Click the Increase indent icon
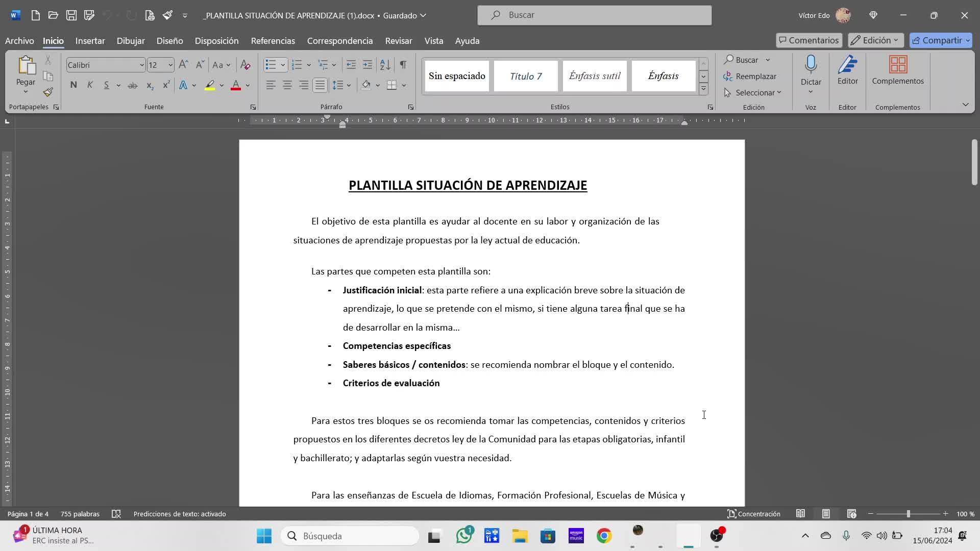Screen dimensions: 980x551 pyautogui.click(x=367, y=65)
